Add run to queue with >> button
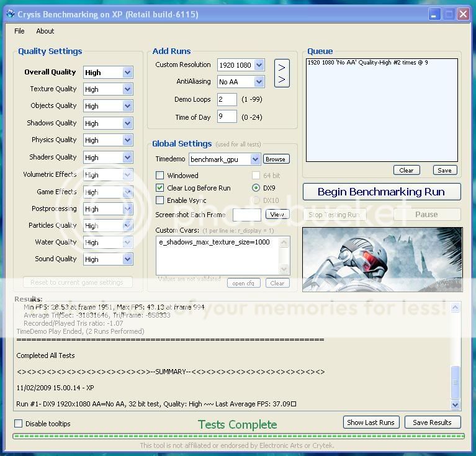This screenshot has width=476, height=456. point(282,73)
